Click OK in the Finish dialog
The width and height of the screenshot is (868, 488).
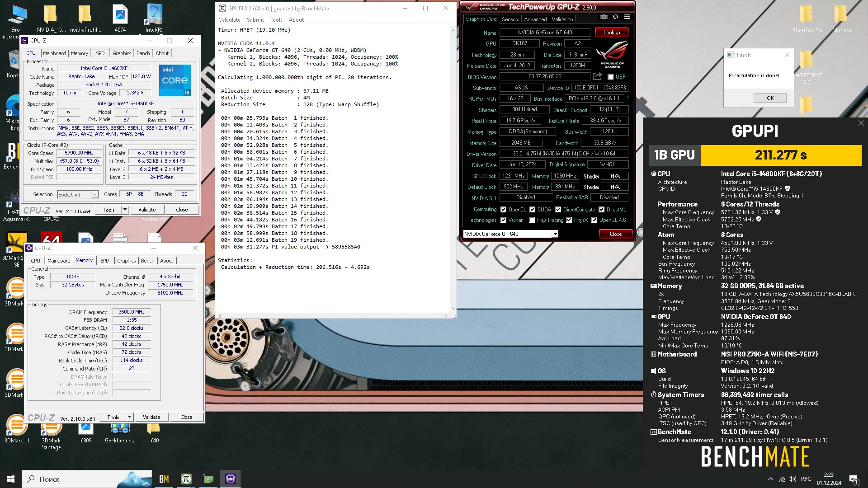tap(770, 98)
